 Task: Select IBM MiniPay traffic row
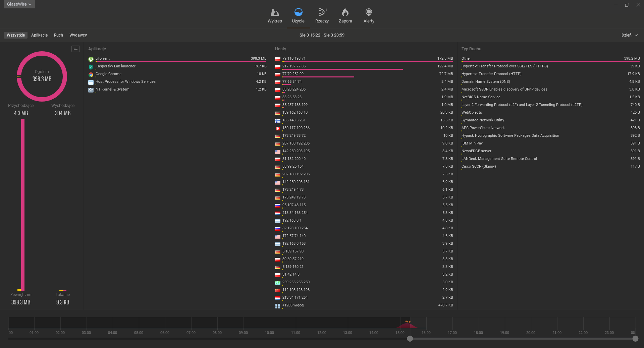(x=550, y=143)
